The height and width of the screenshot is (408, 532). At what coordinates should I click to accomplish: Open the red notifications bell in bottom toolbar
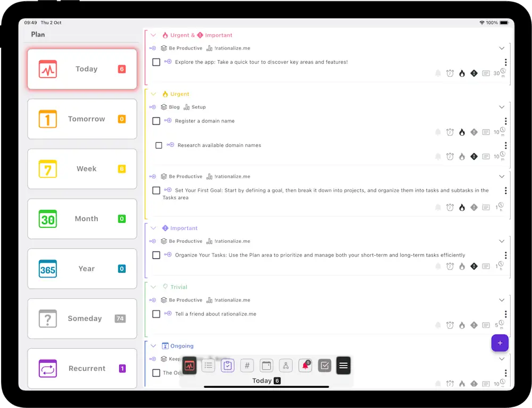click(305, 365)
